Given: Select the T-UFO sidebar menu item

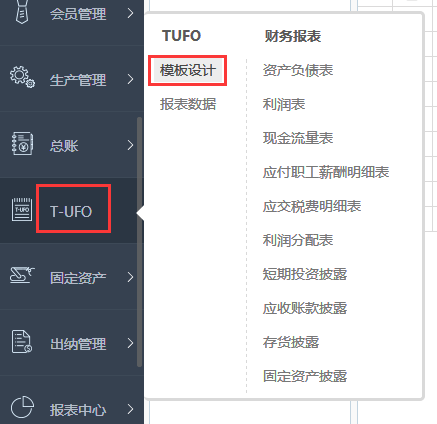Looking at the screenshot, I should 71,211.
